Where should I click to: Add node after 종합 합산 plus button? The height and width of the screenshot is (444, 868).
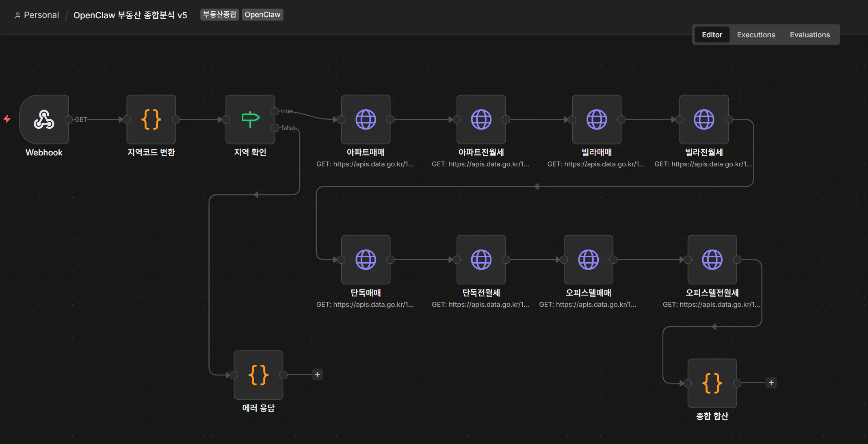click(771, 383)
